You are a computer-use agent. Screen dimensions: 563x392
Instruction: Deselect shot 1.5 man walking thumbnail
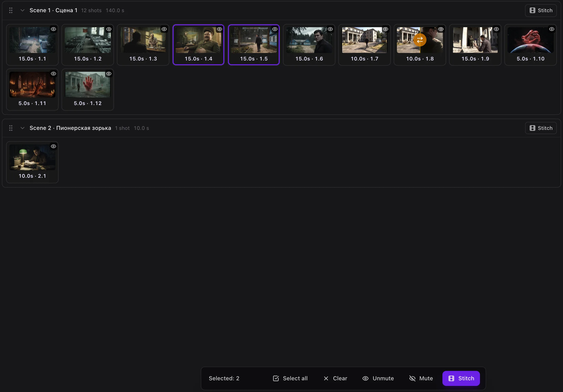coord(254,40)
